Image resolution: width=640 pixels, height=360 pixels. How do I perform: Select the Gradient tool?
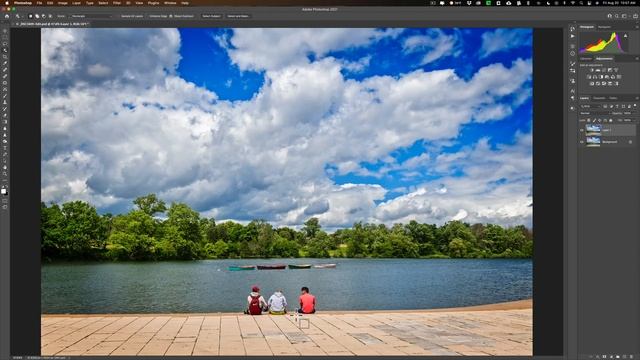click(6, 122)
